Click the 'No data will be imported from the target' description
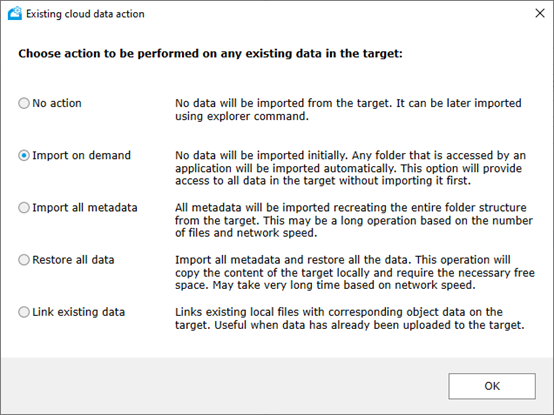 348,109
